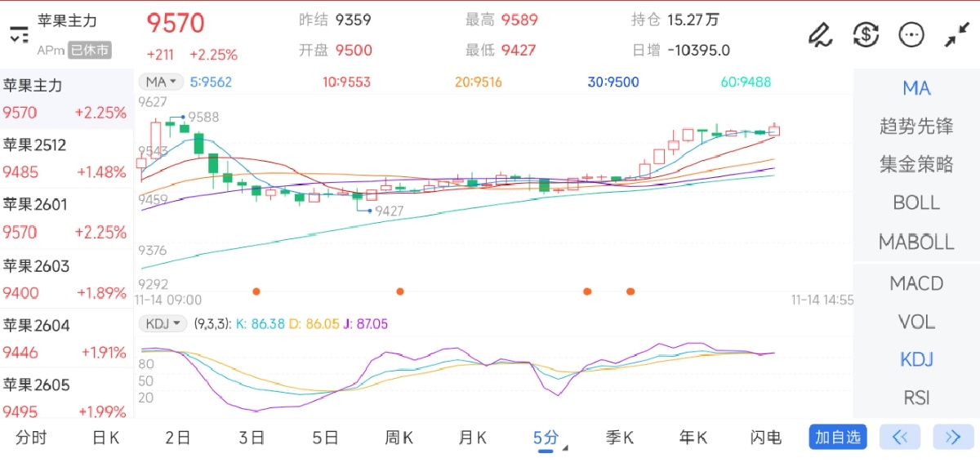980x467 pixels.
Task: Switch to 季K tab
Action: point(619,438)
